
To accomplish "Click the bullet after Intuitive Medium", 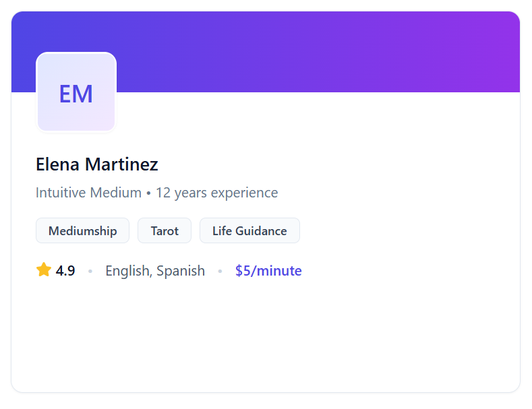I will coord(148,193).
